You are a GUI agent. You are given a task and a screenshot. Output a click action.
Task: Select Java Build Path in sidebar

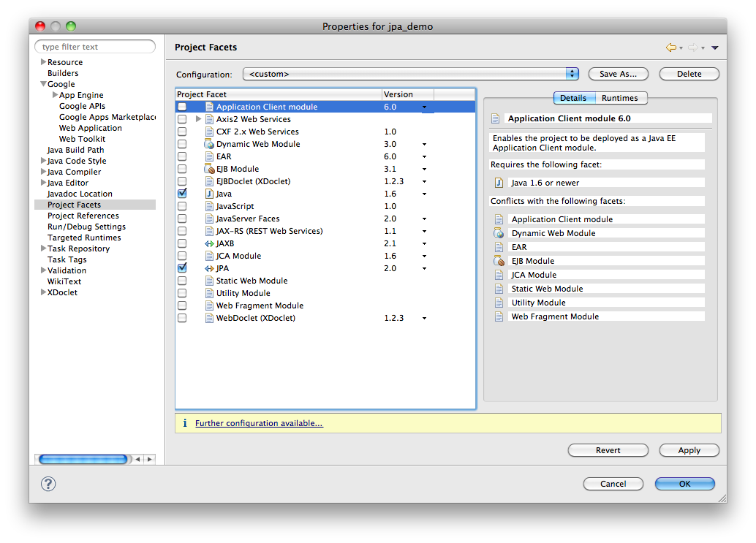(75, 150)
